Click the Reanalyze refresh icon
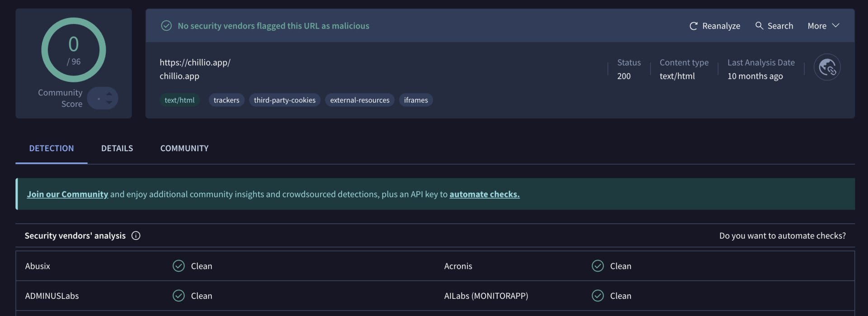 click(x=693, y=26)
